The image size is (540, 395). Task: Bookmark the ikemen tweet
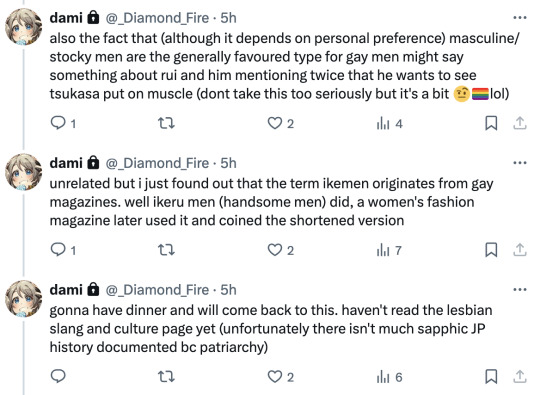491,250
